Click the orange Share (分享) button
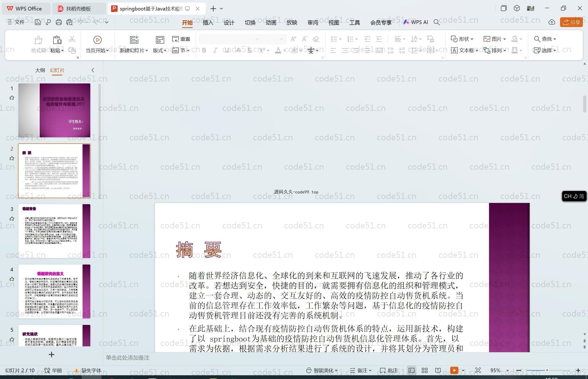The image size is (588, 379). point(571,22)
